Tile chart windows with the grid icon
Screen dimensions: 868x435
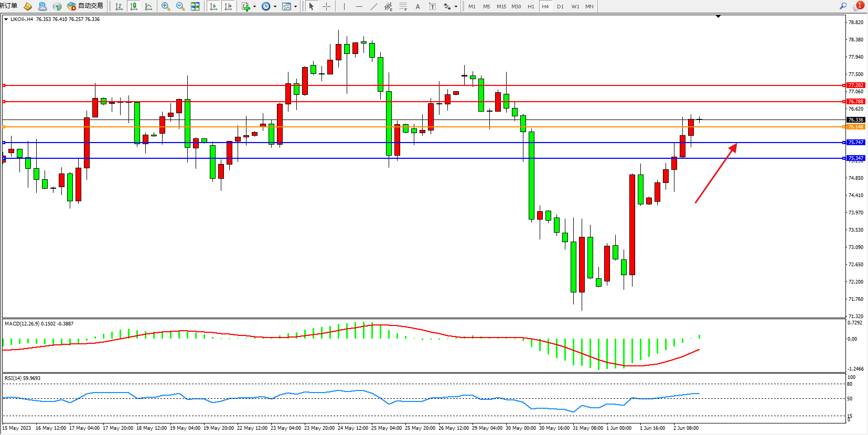(x=195, y=6)
